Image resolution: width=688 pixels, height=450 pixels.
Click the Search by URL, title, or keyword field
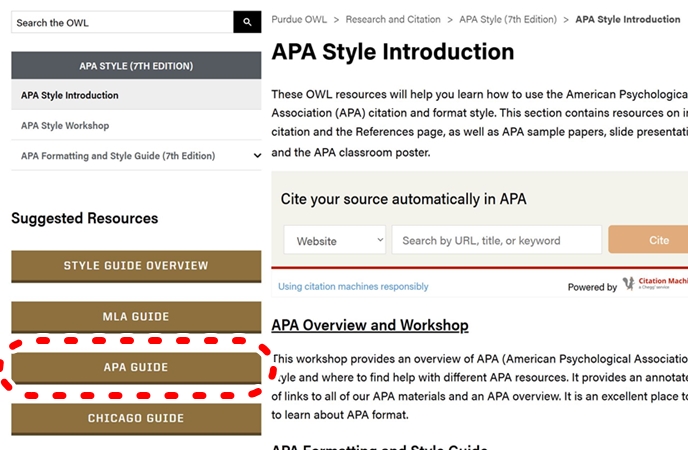point(497,240)
